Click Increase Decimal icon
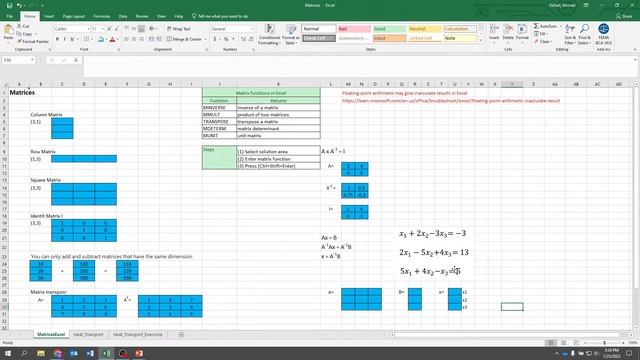The height and width of the screenshot is (360, 640). point(243,39)
